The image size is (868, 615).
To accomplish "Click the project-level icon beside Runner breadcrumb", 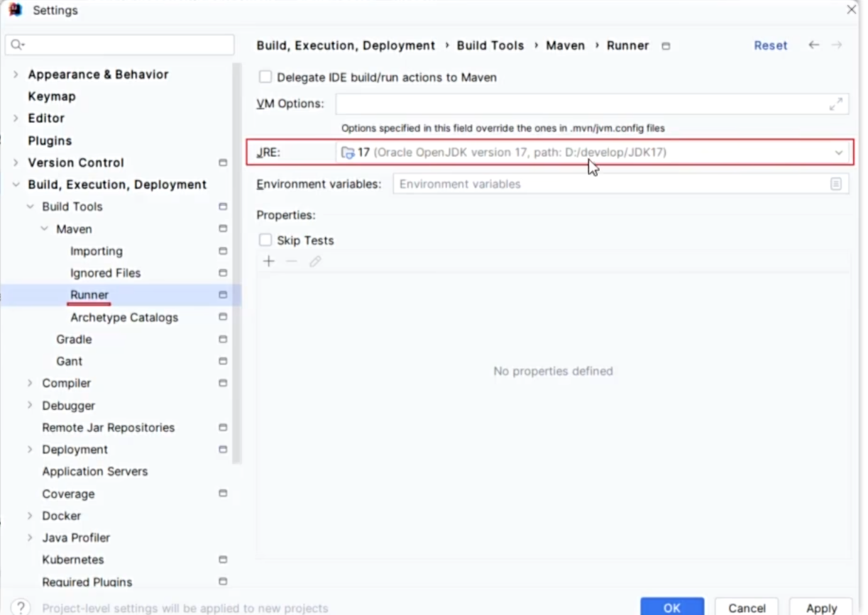I will tap(666, 46).
